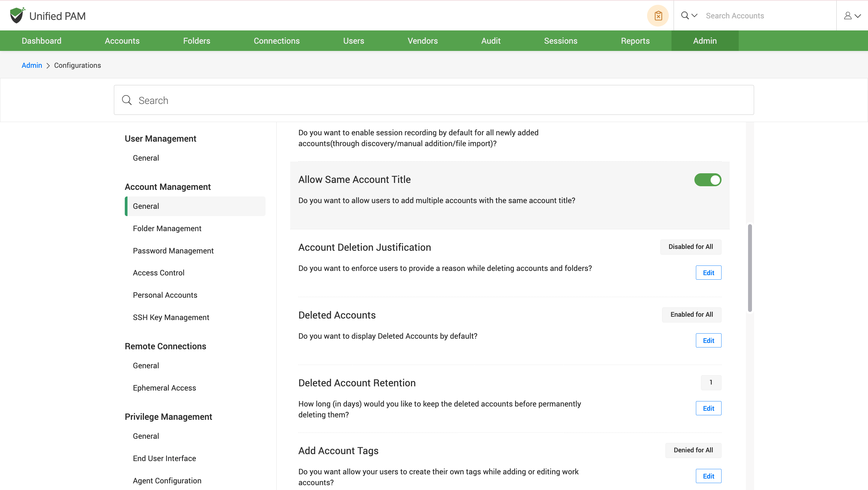Open the user profile icon menu
868x490 pixels.
click(848, 16)
